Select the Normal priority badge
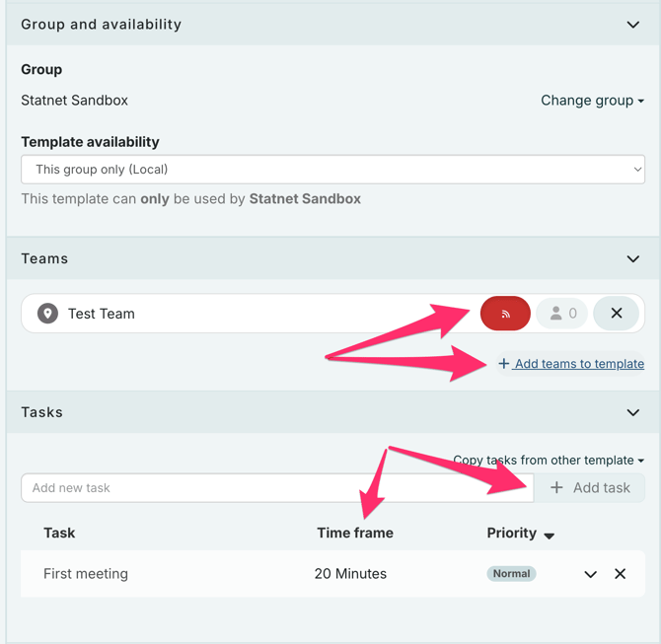This screenshot has width=661, height=644. pyautogui.click(x=511, y=574)
